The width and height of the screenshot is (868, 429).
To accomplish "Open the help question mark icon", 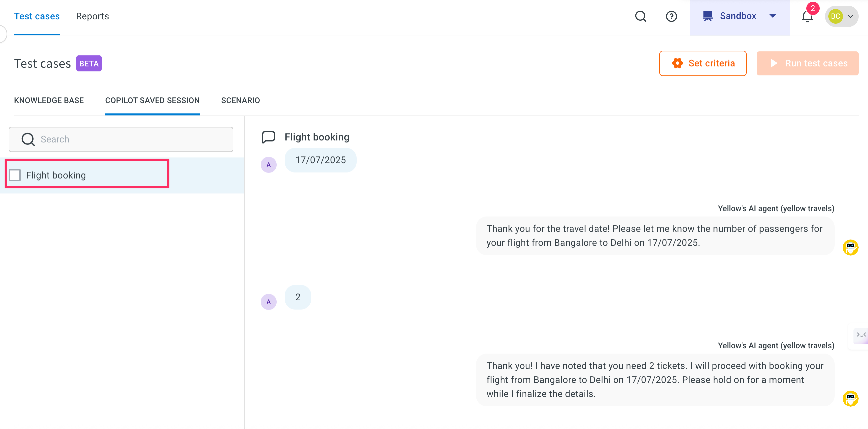I will 671,16.
